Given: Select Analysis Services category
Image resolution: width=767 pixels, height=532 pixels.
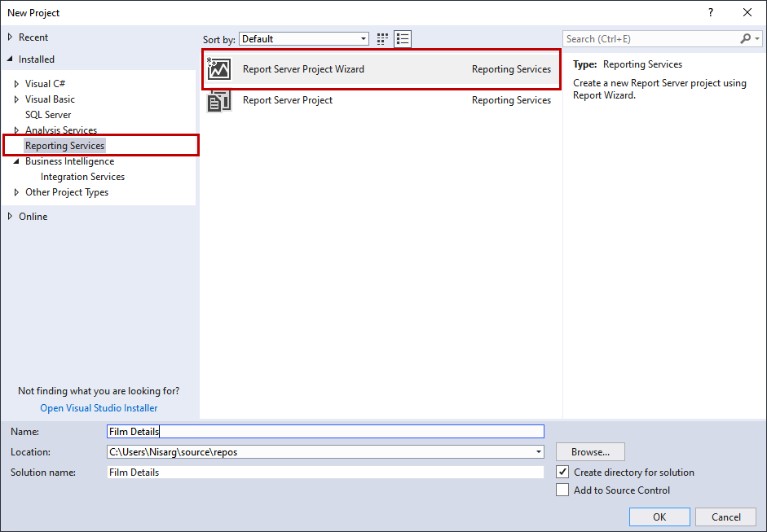Looking at the screenshot, I should pos(61,130).
